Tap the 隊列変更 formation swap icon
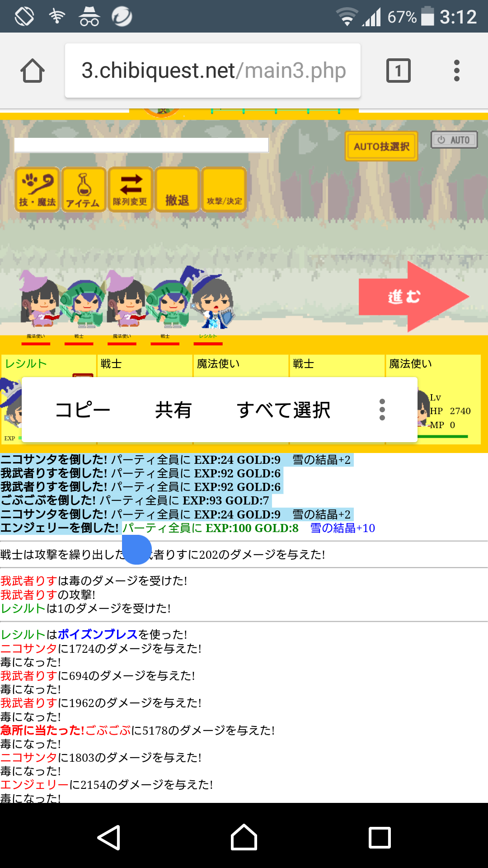The height and width of the screenshot is (868, 488). [x=130, y=189]
